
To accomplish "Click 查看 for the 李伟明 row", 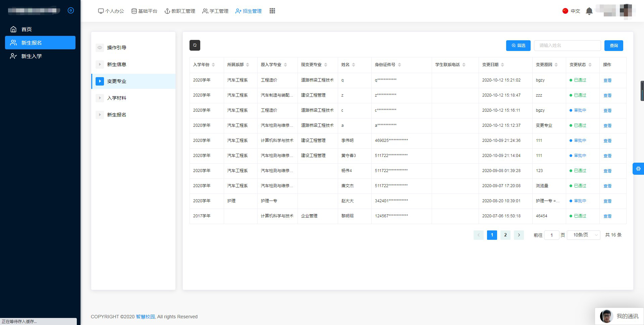I will pyautogui.click(x=607, y=141).
